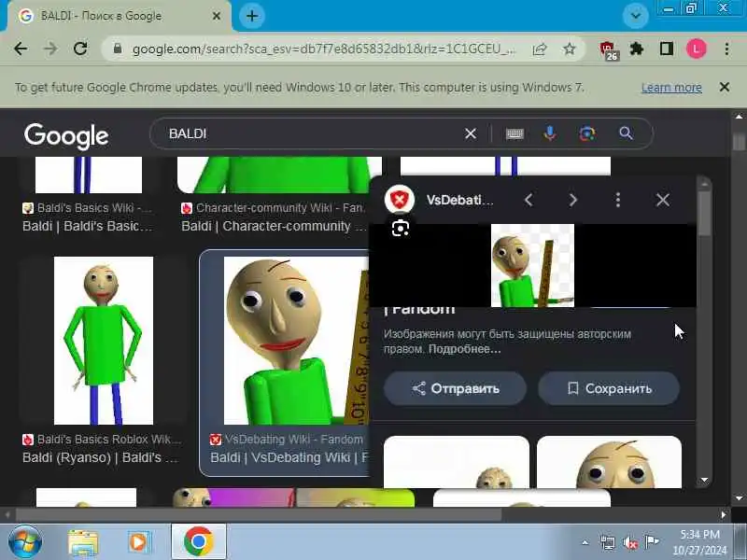
Task: Click the browser forward arrow
Action: coord(50,49)
